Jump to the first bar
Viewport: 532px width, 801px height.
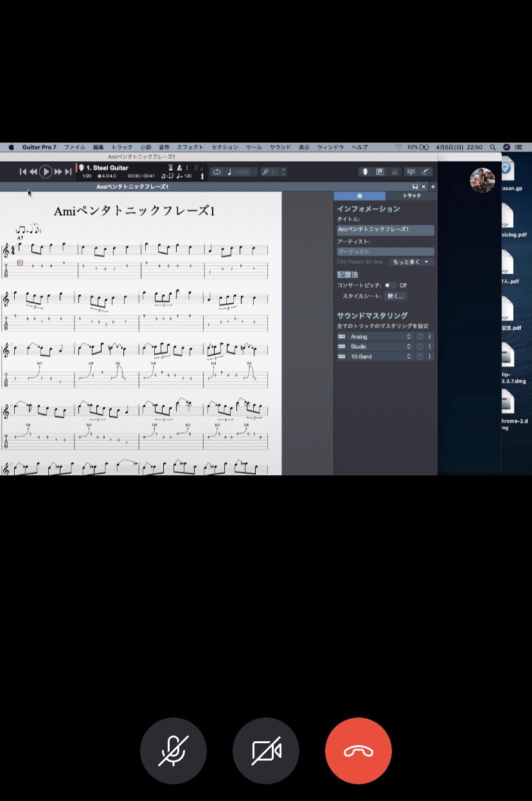tap(23, 172)
